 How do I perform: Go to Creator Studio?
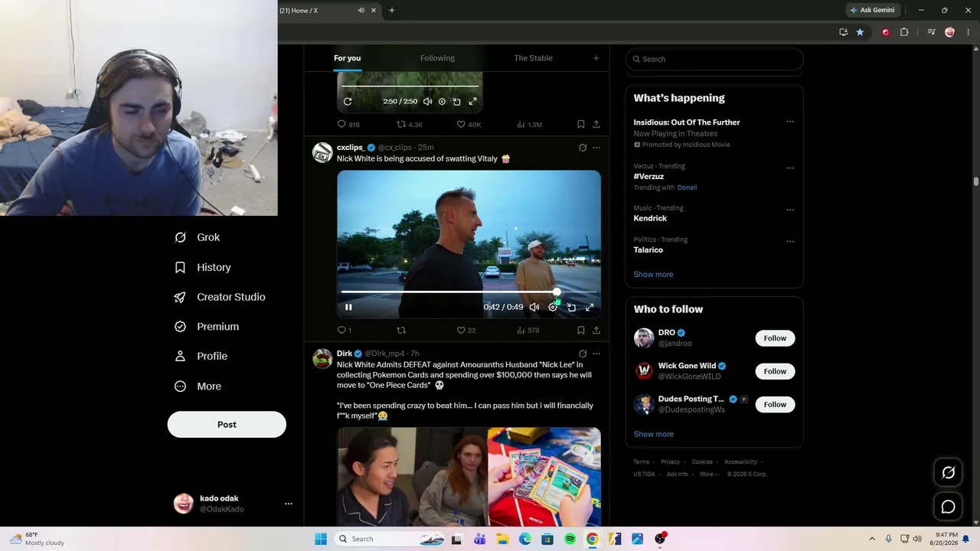point(220,297)
